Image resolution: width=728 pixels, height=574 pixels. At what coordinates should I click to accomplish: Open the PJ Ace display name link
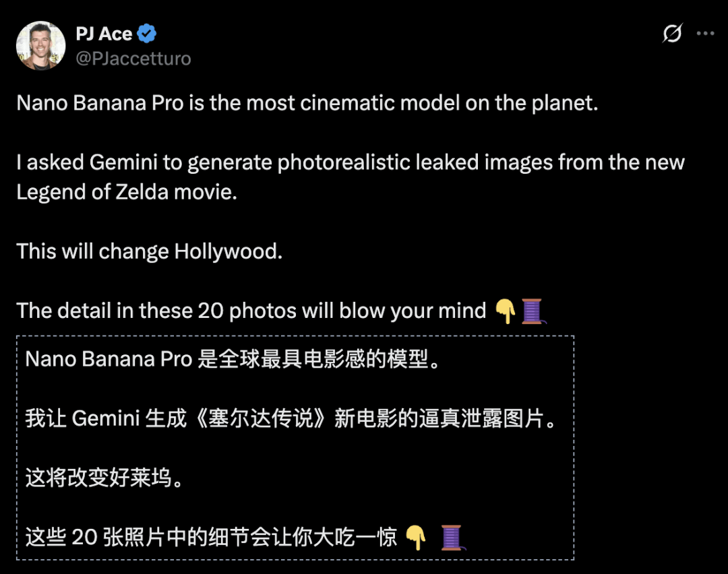(x=104, y=34)
